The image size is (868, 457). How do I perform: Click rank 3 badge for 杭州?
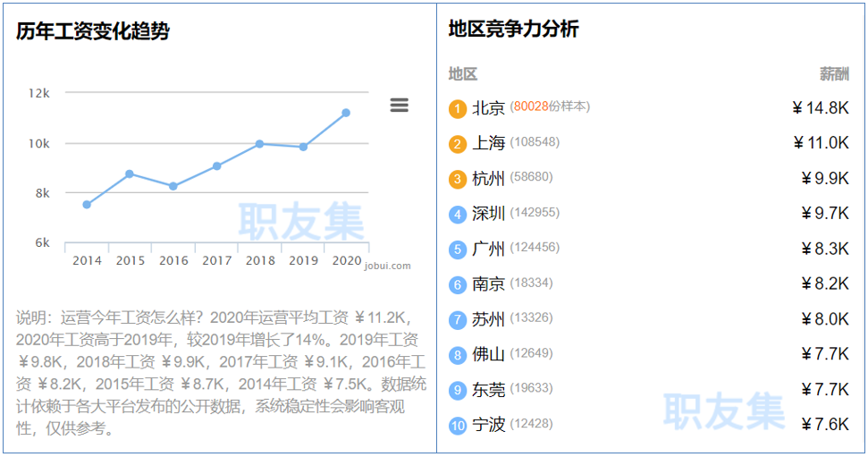pos(458,180)
